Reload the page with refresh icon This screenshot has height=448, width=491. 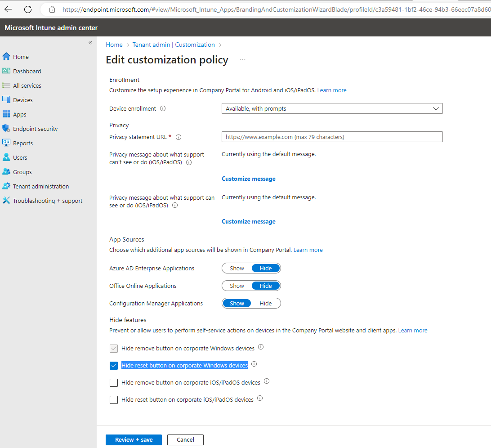[28, 9]
